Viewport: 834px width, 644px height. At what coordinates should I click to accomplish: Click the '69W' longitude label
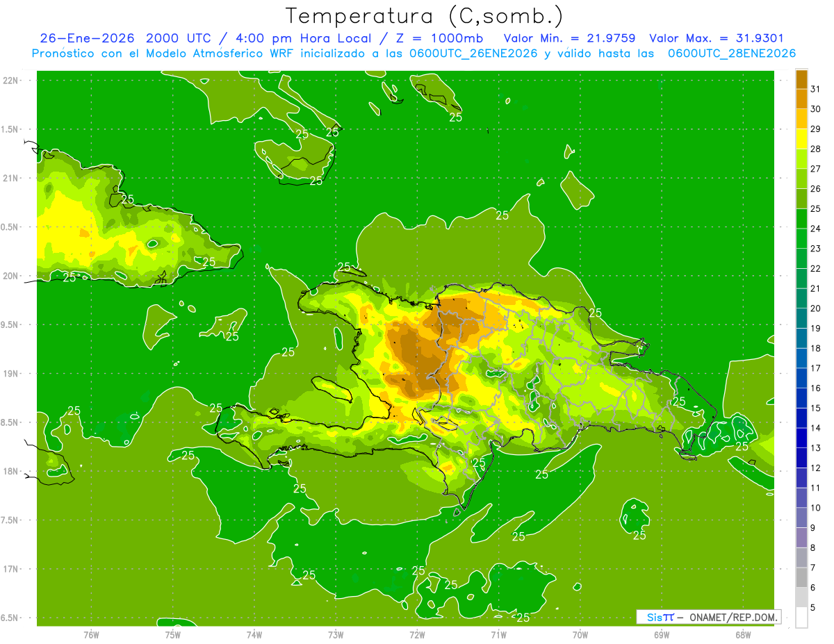(x=661, y=634)
